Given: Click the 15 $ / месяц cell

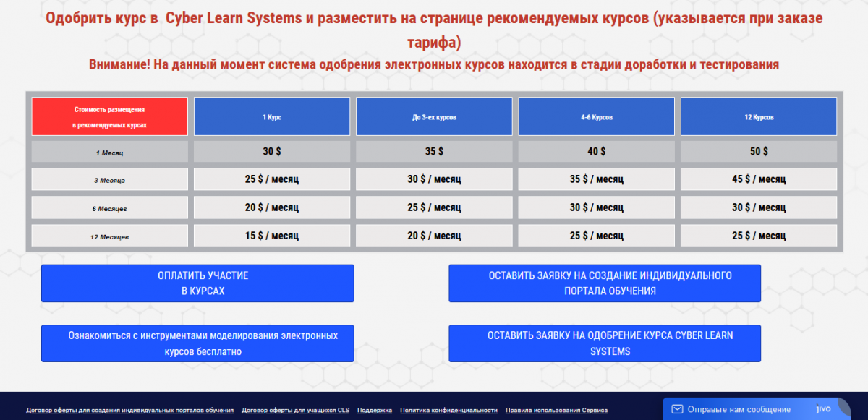Looking at the screenshot, I should tap(272, 236).
